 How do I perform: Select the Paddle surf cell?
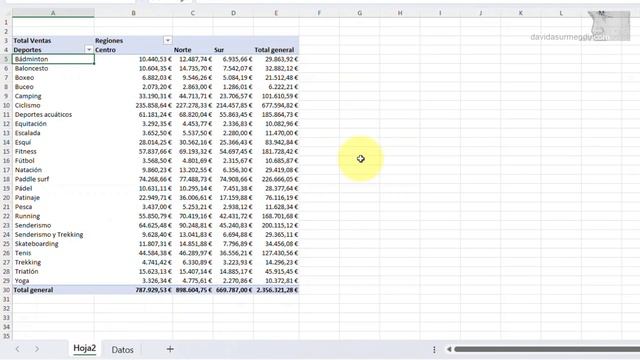pos(53,179)
